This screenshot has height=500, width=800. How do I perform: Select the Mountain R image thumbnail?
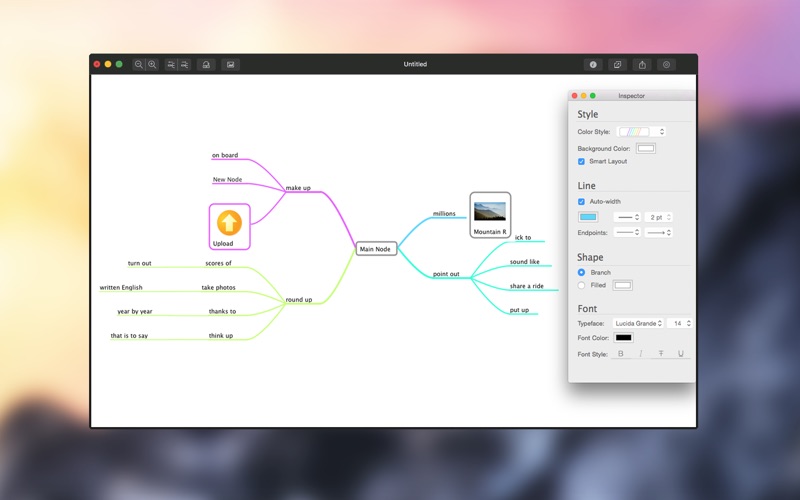tap(490, 211)
